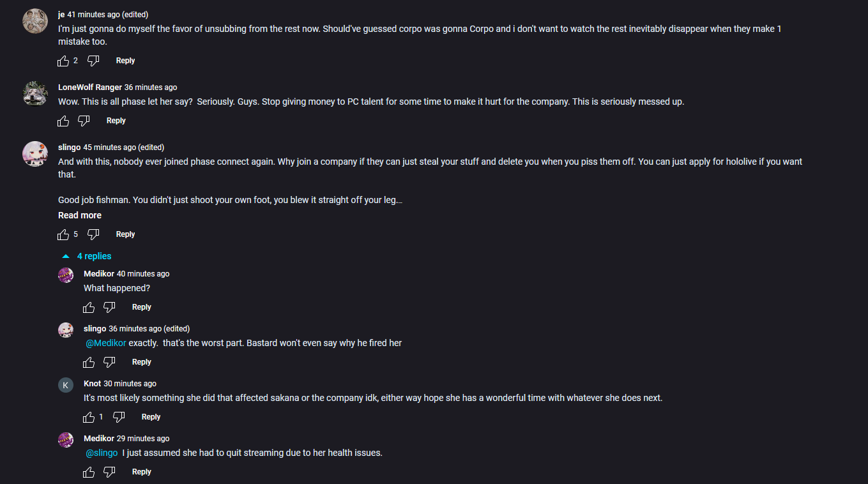This screenshot has height=484, width=868.
Task: Open je's profile avatar
Action: coord(35,21)
